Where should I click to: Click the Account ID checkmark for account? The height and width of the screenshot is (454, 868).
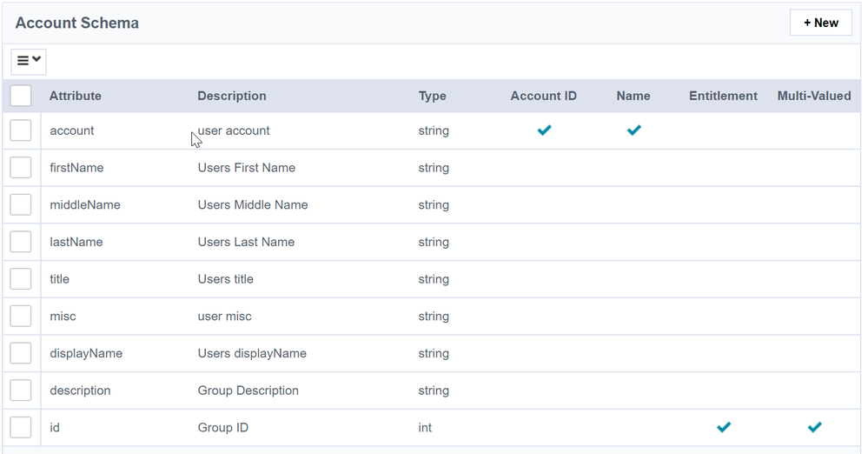click(x=544, y=130)
